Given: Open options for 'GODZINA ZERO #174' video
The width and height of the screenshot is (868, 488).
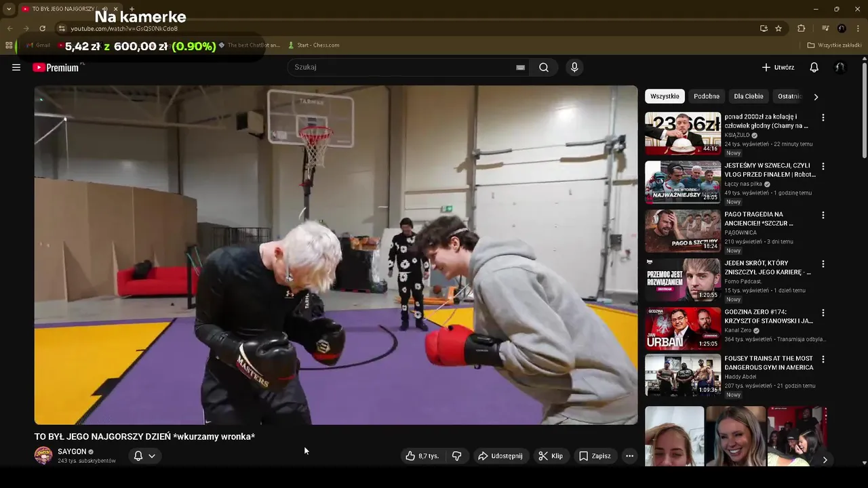Looking at the screenshot, I should coord(823,312).
